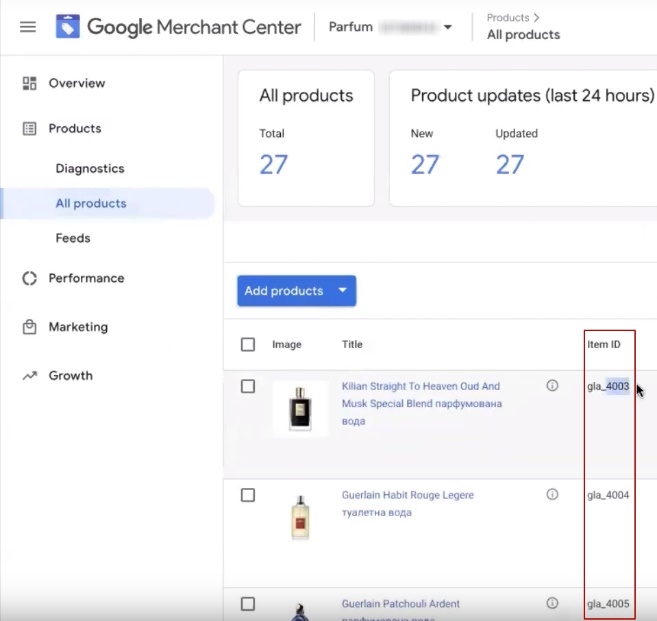Check the Kilian Straight To Heaven row checkbox
The height and width of the screenshot is (621, 657).
[x=248, y=387]
